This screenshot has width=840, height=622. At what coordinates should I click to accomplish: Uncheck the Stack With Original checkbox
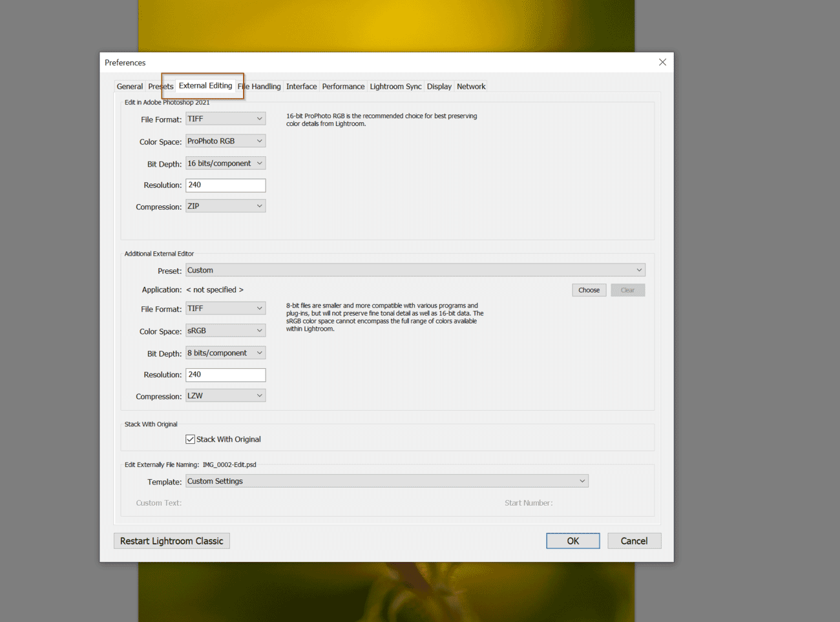[191, 439]
